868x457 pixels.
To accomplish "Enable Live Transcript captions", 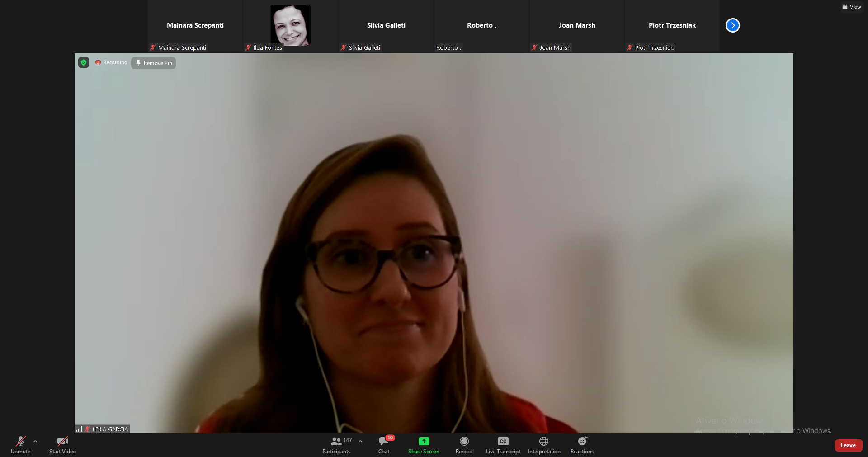I will [503, 445].
